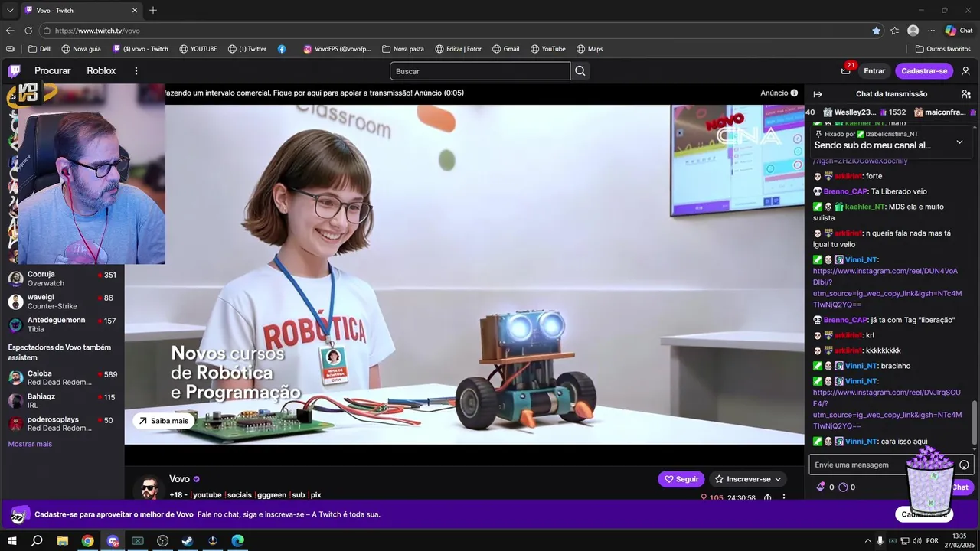Click the Twitch logo home icon
This screenshot has height=551, width=980.
click(15, 71)
